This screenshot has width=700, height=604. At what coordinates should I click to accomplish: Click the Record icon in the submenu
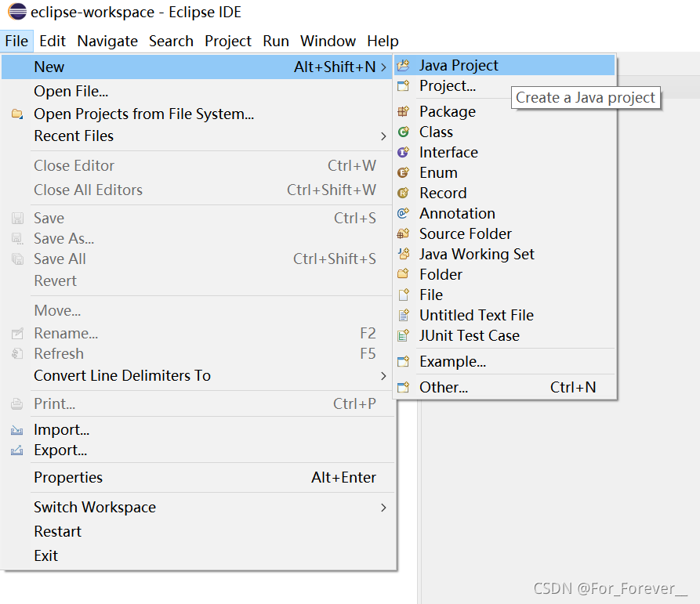[x=403, y=193]
